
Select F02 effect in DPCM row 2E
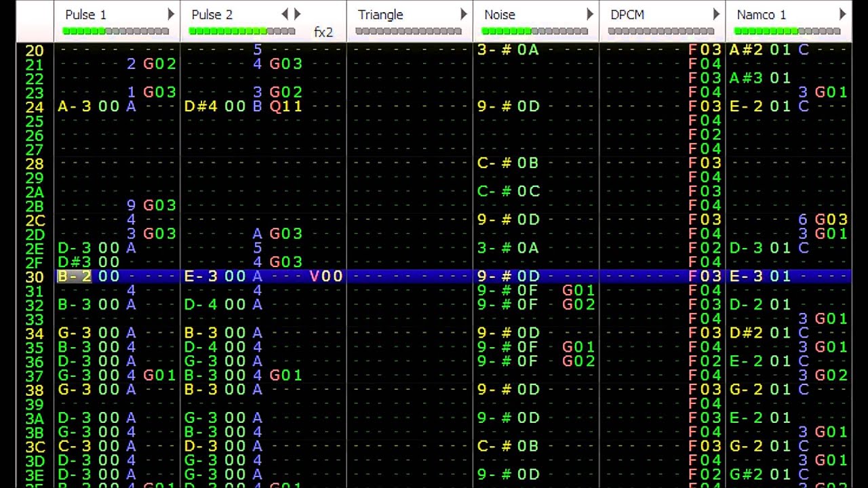(x=705, y=248)
